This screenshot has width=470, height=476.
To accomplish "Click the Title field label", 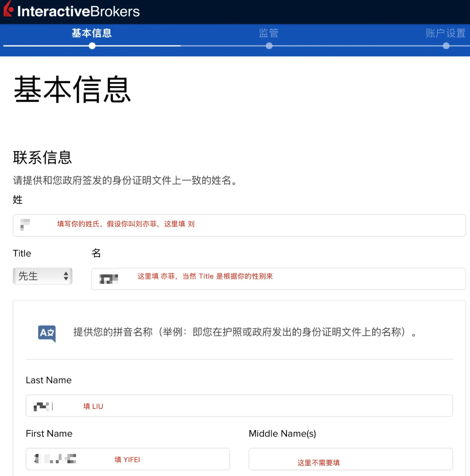I will coord(22,253).
